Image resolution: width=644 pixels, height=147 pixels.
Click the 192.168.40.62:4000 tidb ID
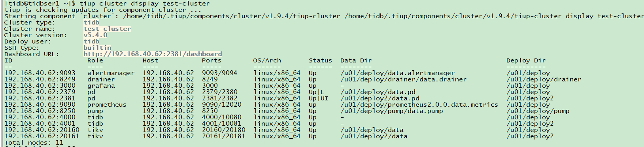click(40, 117)
